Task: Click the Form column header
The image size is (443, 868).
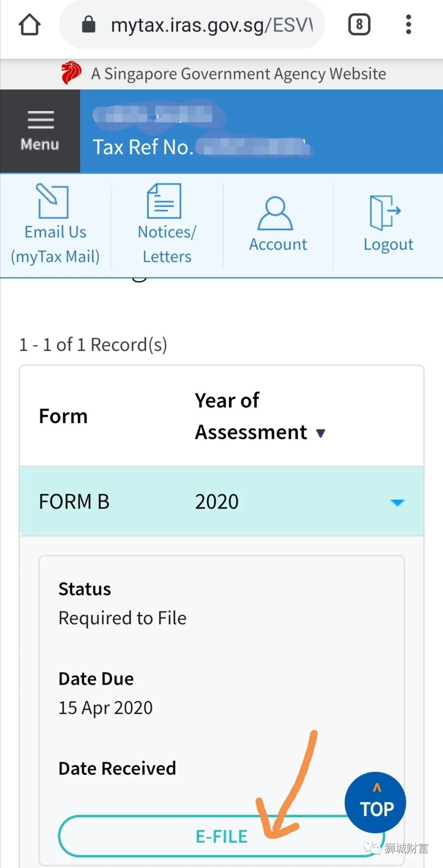Action: point(63,416)
